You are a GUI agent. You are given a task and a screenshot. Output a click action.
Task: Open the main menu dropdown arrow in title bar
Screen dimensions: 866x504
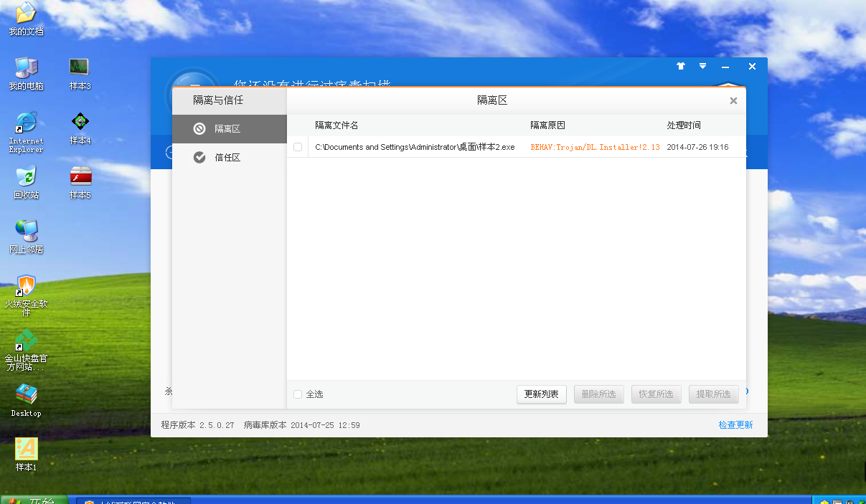[x=703, y=66]
